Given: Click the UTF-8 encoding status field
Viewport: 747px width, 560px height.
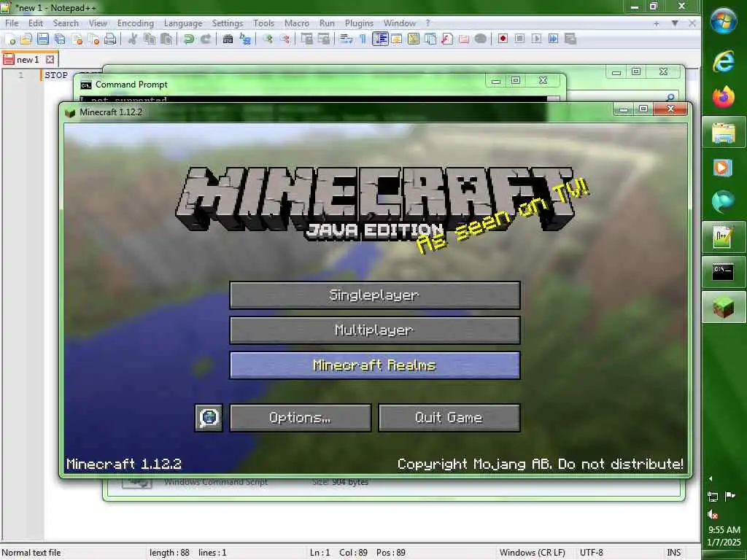Looking at the screenshot, I should [x=591, y=553].
